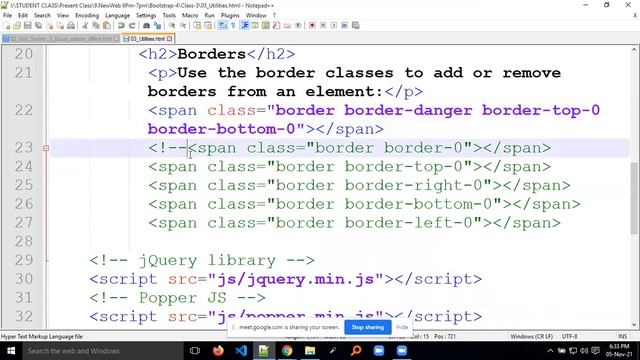Screen dimensions: 640x360
Task: Save the current recorded macro
Action: (x=356, y=25)
